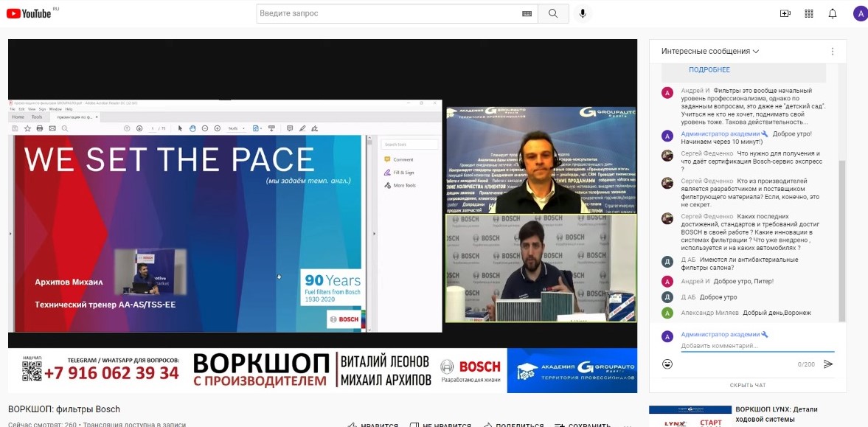The image size is (868, 427).
Task: Expand the "Интересные сообщения" chat mode dropdown
Action: point(710,52)
